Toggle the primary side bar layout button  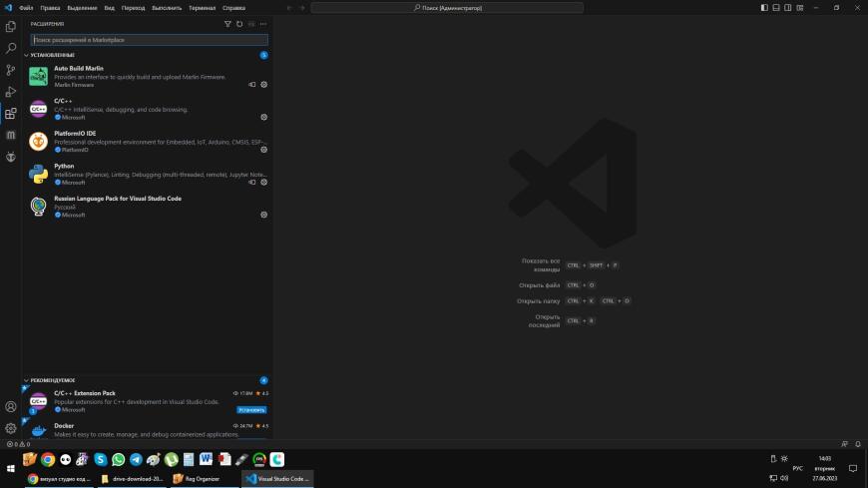click(x=764, y=8)
